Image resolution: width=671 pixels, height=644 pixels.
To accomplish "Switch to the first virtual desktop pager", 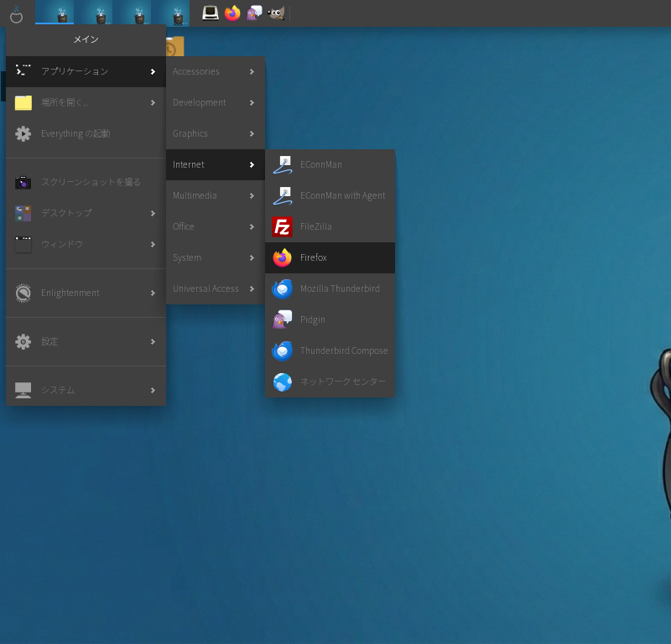I will pos(55,13).
